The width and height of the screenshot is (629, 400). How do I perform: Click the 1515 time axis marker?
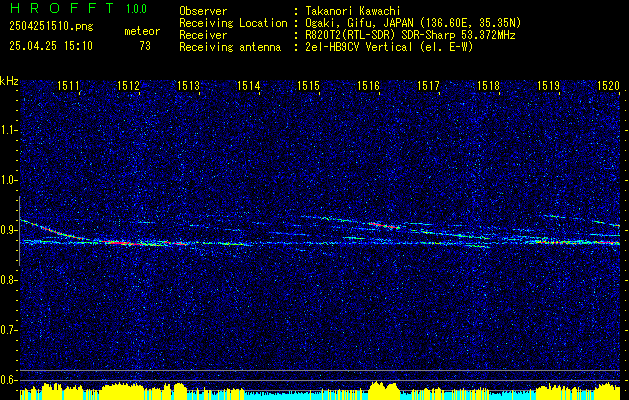pos(308,85)
